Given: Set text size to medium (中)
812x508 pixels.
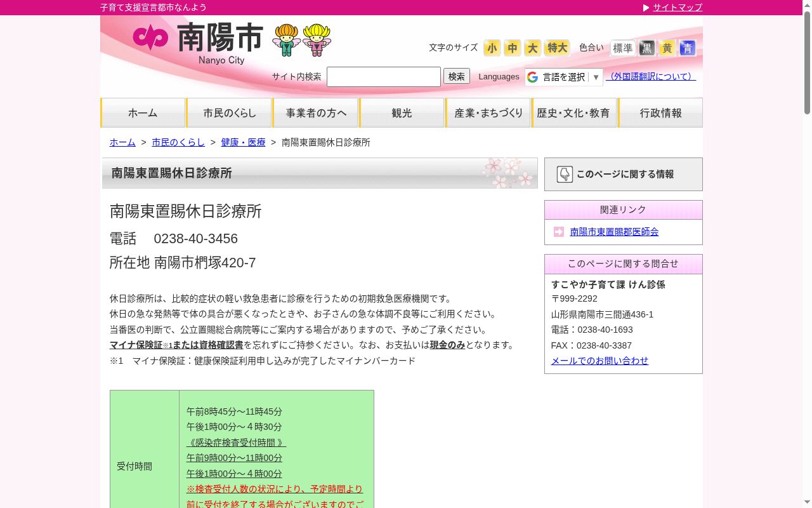Looking at the screenshot, I should coord(513,48).
